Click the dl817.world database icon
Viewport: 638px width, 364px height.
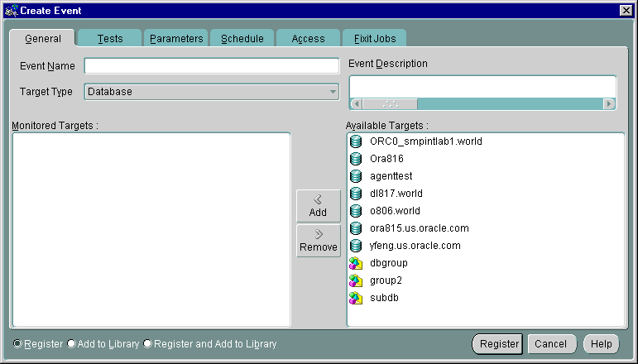356,194
